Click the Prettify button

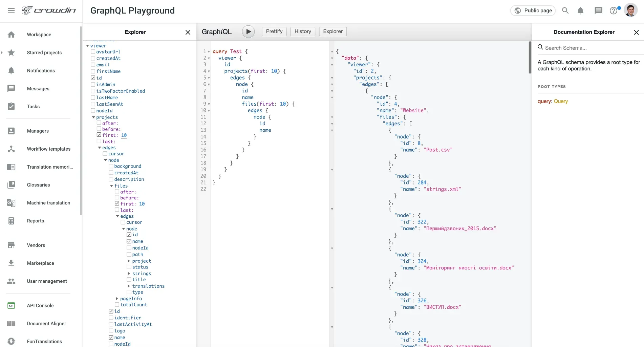click(274, 31)
